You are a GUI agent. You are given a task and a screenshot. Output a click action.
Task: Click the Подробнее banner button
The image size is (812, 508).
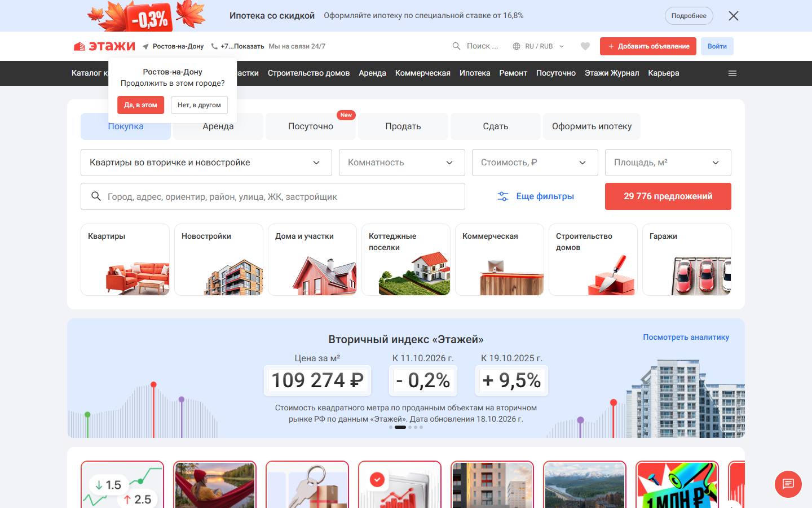[x=689, y=16]
